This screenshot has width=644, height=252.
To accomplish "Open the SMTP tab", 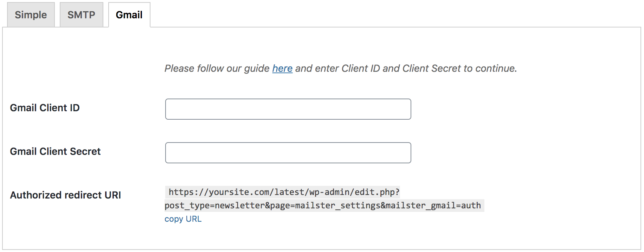I will coord(81,15).
